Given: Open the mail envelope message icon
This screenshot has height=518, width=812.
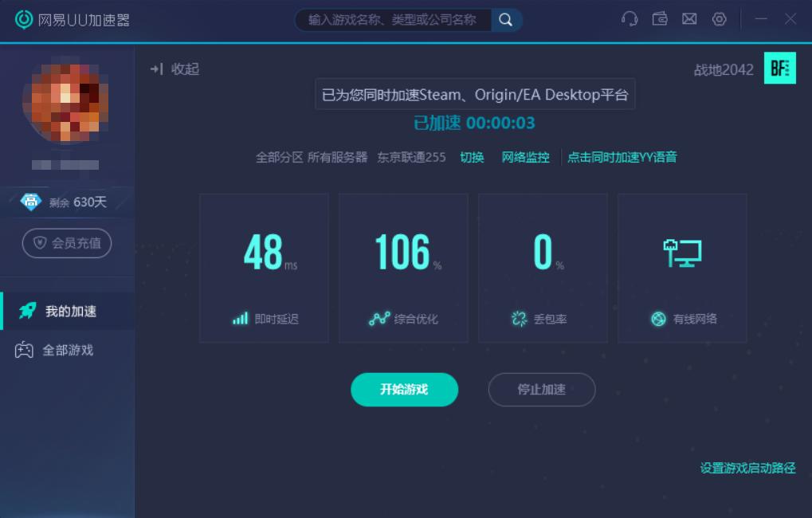Looking at the screenshot, I should pos(688,18).
